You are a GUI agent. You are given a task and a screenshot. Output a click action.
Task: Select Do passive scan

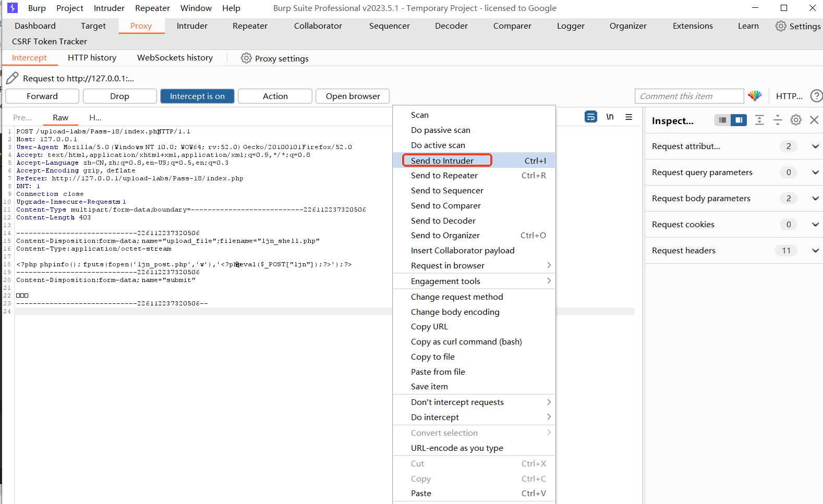coord(474,130)
